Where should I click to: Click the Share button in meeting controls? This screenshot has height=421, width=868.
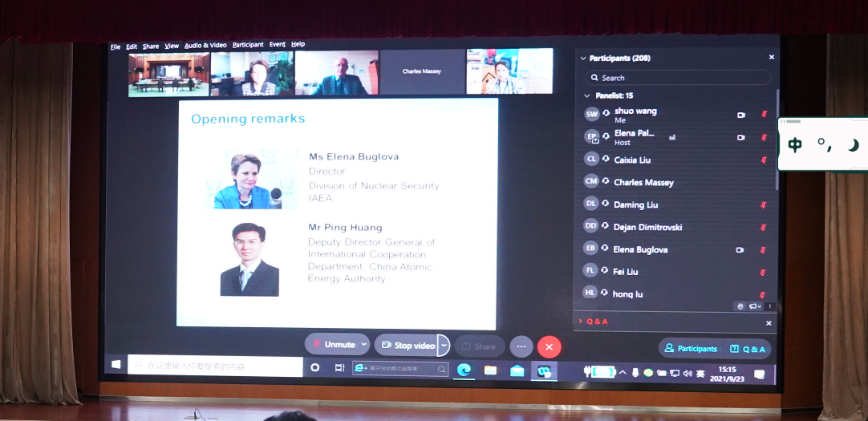click(x=480, y=346)
